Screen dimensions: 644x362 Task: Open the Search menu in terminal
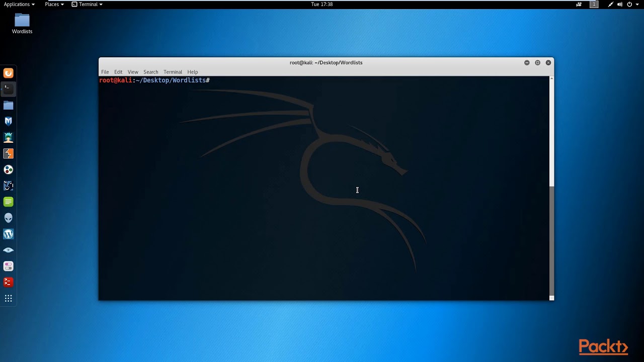click(x=151, y=72)
